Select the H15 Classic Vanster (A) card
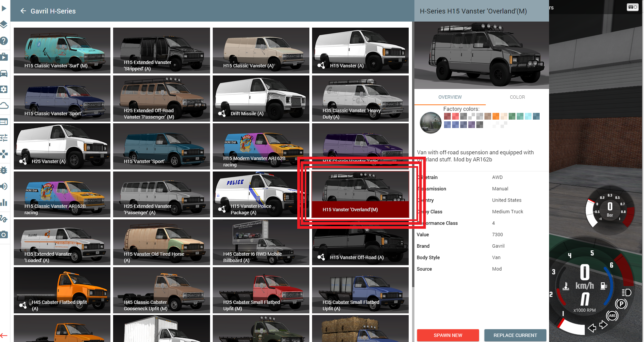The width and height of the screenshot is (644, 342). coord(261,51)
